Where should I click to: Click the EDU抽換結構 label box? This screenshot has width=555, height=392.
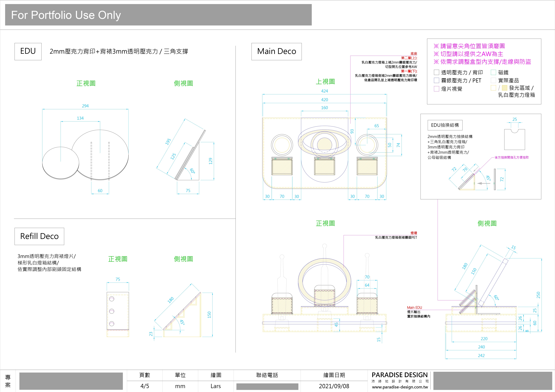pos(445,125)
